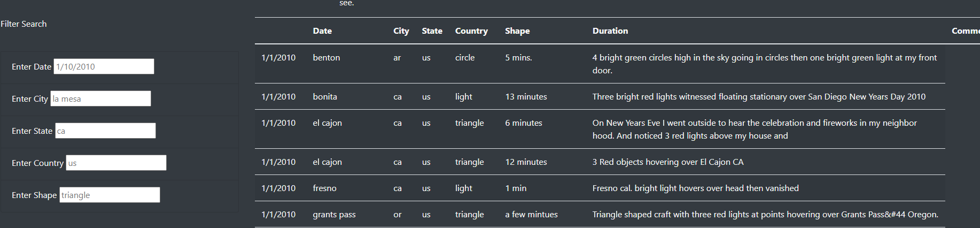Click the Filter Search heading
The width and height of the screenshot is (980, 228).
point(24,24)
